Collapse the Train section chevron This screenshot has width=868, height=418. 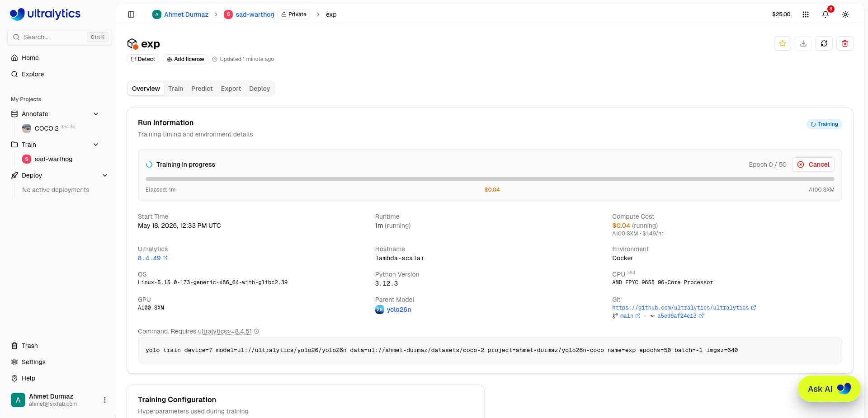point(96,145)
